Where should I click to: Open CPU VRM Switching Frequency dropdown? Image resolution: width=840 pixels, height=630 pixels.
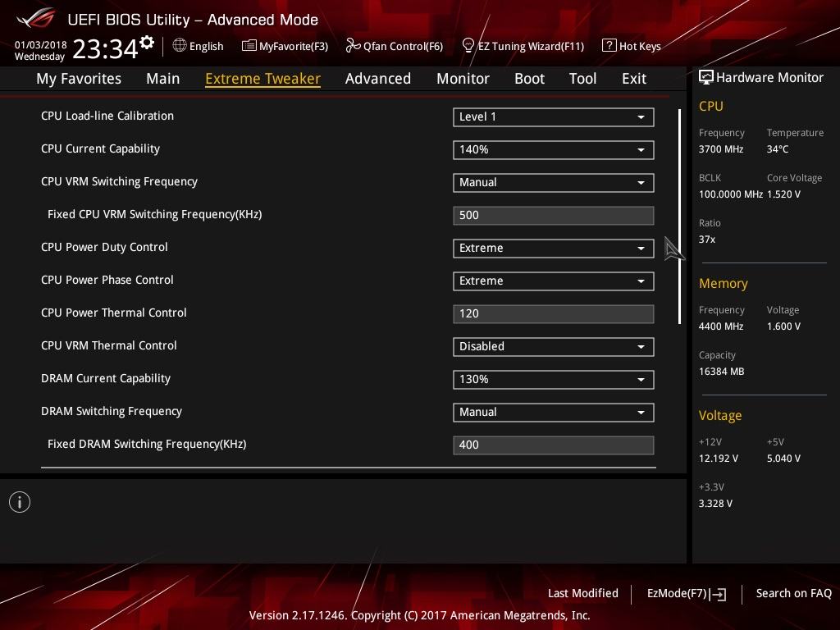point(554,182)
